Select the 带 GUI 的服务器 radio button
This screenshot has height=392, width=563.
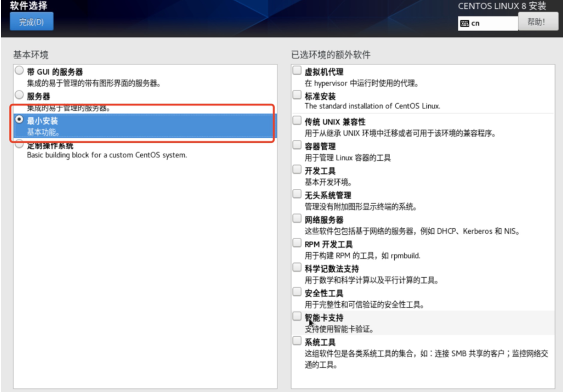pyautogui.click(x=19, y=71)
